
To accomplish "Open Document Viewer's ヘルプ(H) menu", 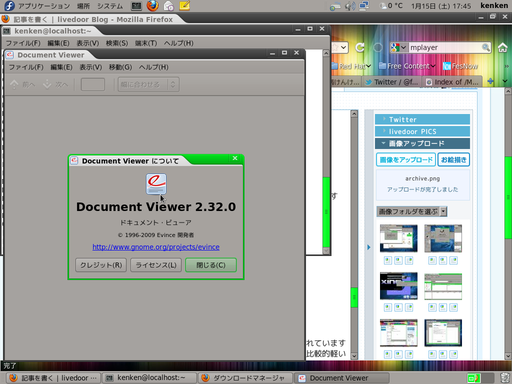I will coord(154,67).
